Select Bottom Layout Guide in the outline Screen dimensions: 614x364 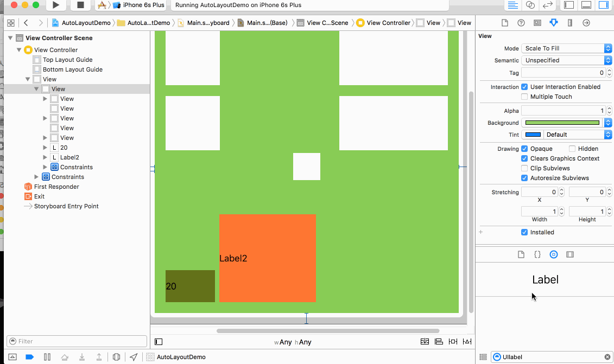[x=72, y=69]
